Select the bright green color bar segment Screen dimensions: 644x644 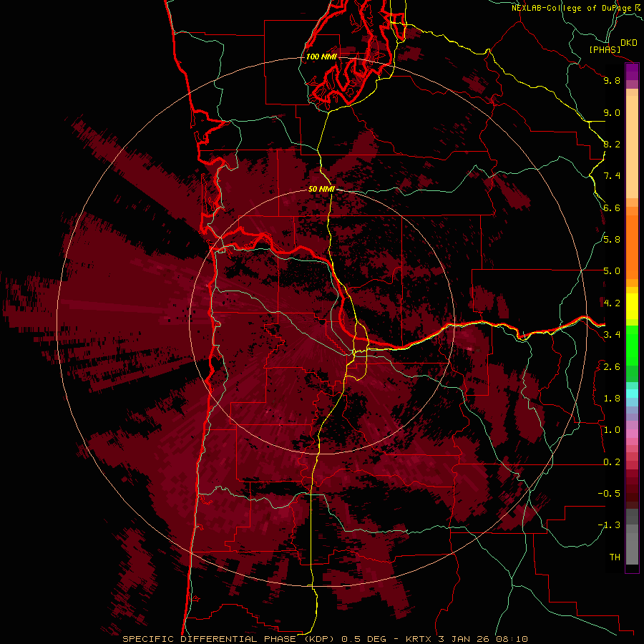632,346
